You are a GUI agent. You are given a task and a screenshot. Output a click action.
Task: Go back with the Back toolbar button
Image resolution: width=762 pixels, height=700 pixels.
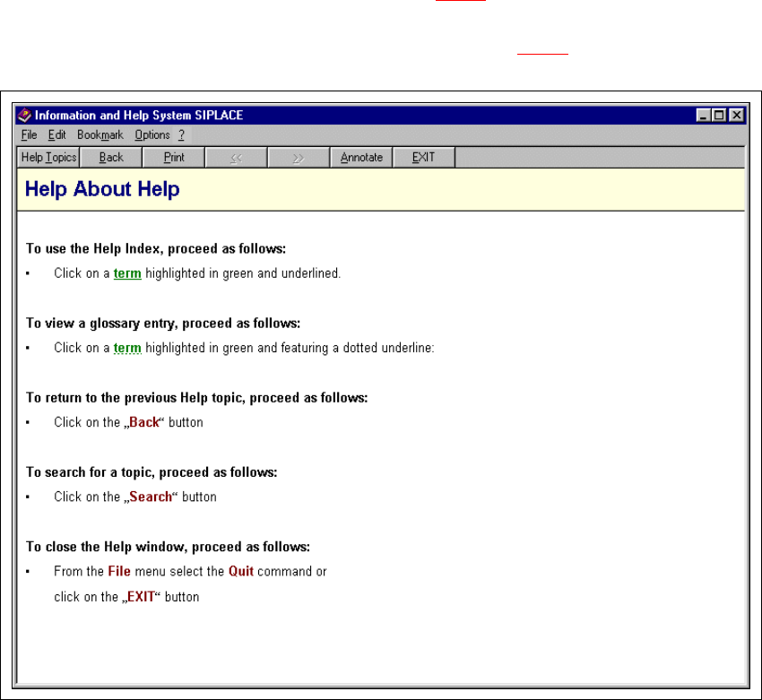coord(111,158)
